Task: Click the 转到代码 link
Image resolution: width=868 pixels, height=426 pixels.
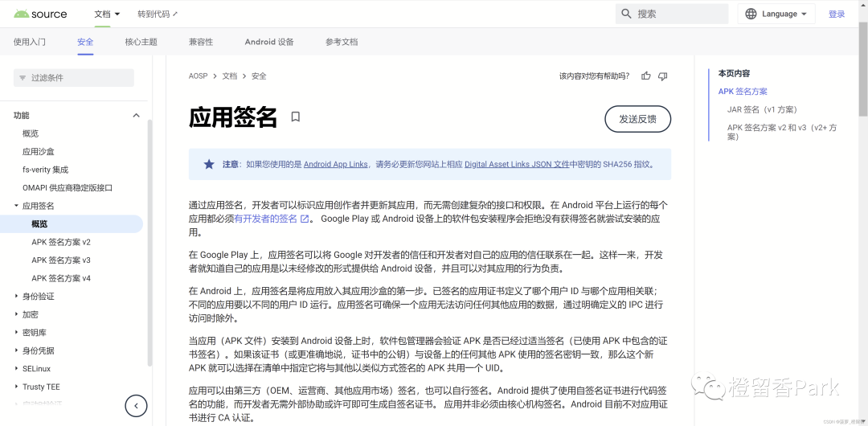Action: (158, 14)
